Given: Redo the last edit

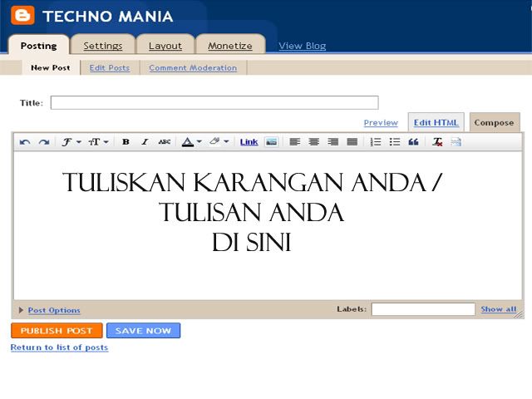Looking at the screenshot, I should pyautogui.click(x=44, y=142).
